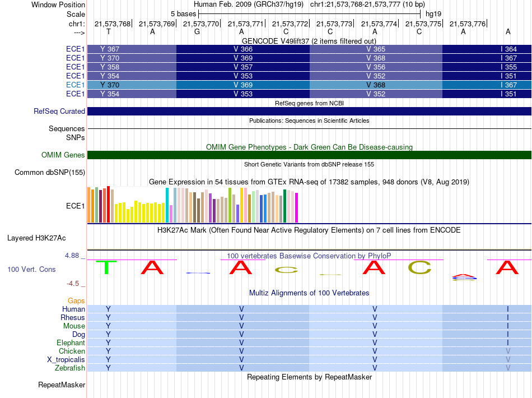Screen dimensions: 532x398
Task: Select the Zebrafish alignment row label
Action: point(70,368)
